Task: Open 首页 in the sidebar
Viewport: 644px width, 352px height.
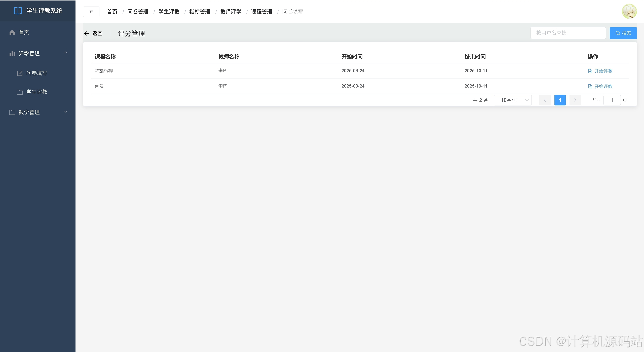Action: click(x=38, y=32)
